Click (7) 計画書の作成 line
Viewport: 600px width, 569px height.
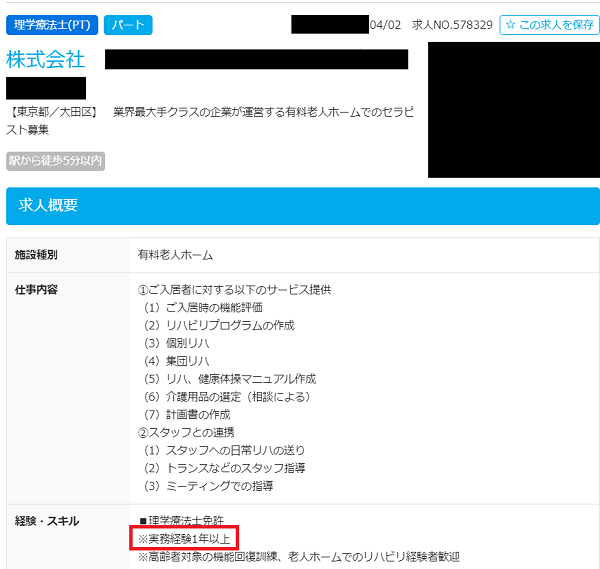(187, 415)
